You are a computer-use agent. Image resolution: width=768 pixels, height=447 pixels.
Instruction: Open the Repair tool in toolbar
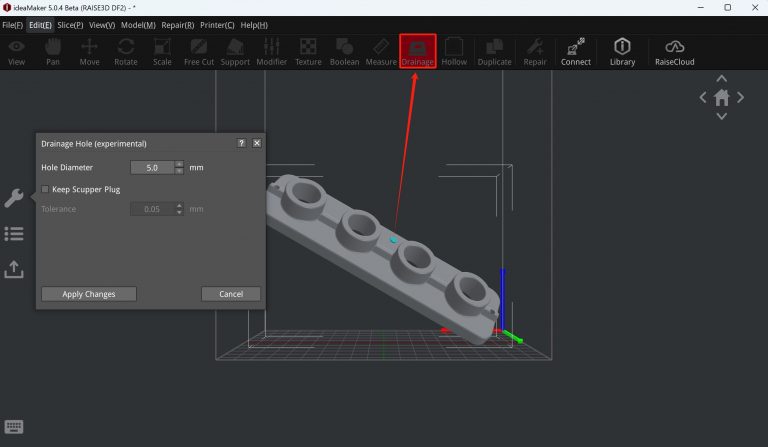pos(535,52)
